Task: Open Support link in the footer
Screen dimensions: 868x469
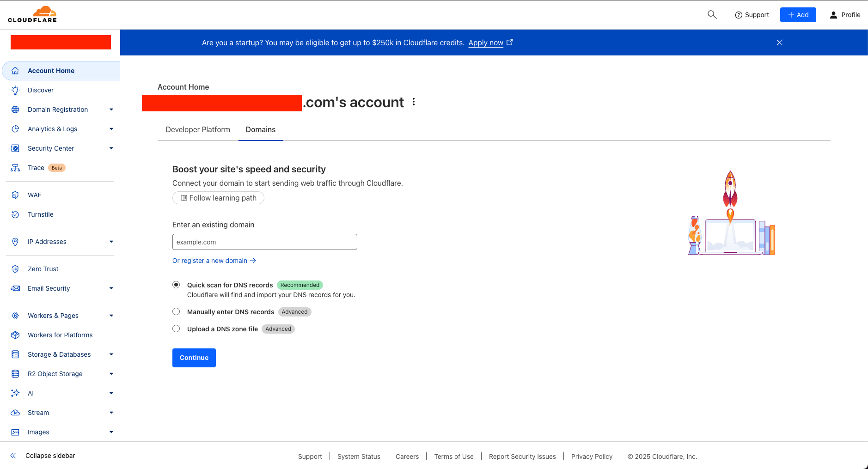Action: (310, 457)
